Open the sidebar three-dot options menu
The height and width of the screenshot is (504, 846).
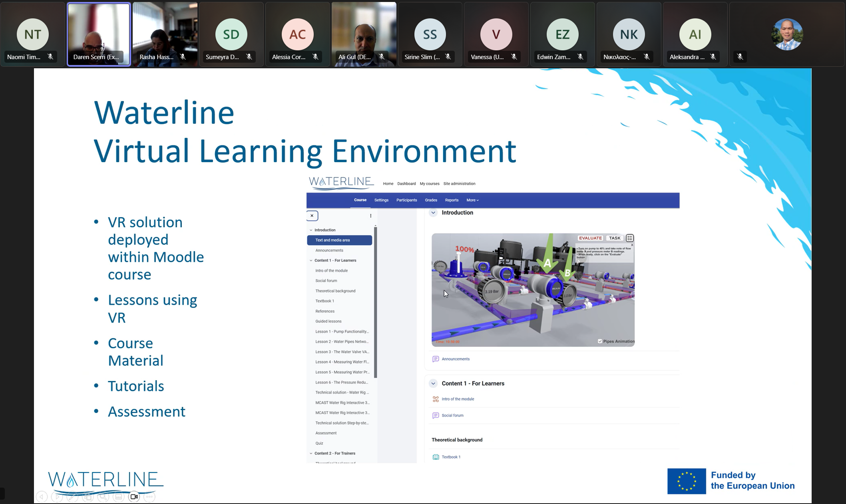click(x=370, y=216)
